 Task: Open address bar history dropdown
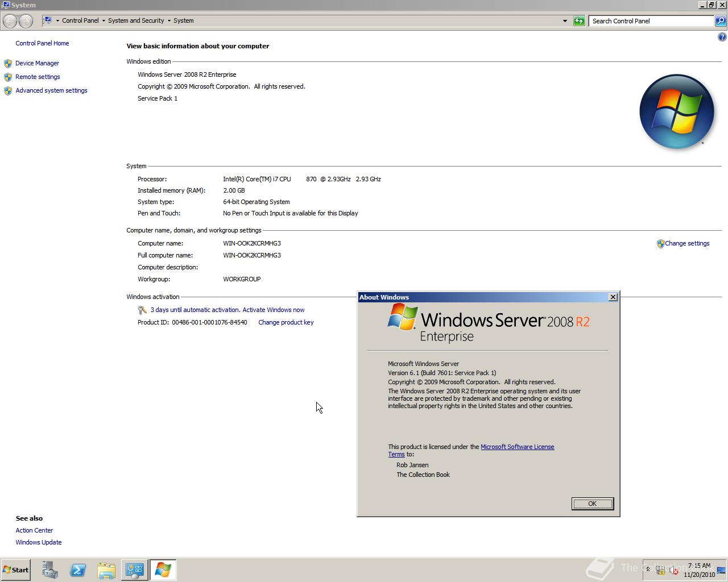(565, 21)
